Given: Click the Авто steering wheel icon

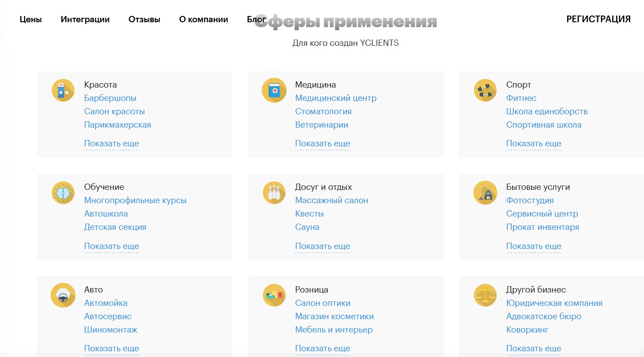Looking at the screenshot, I should point(63,296).
